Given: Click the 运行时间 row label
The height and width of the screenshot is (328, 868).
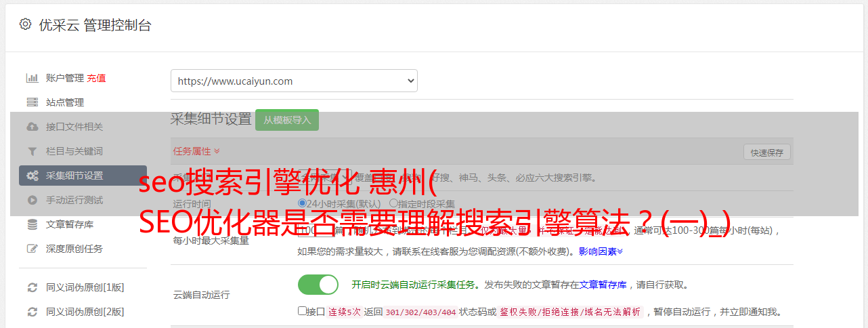Looking at the screenshot, I should point(192,204).
